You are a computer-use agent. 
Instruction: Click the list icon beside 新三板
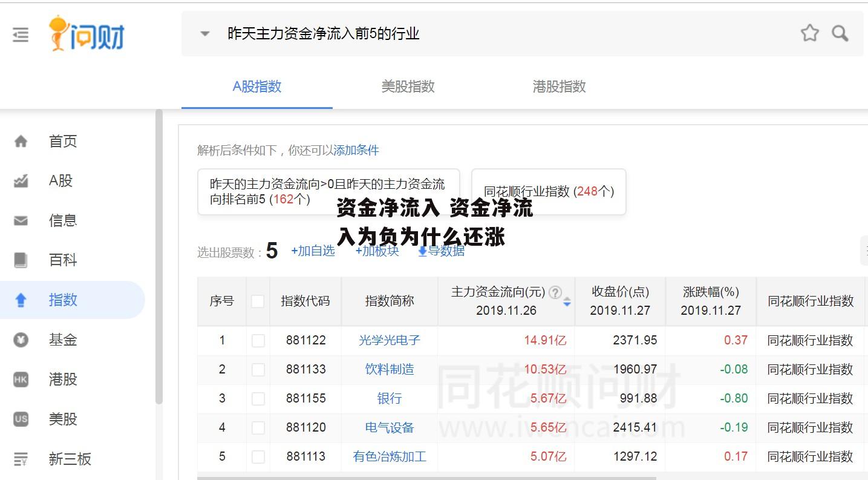(x=21, y=459)
